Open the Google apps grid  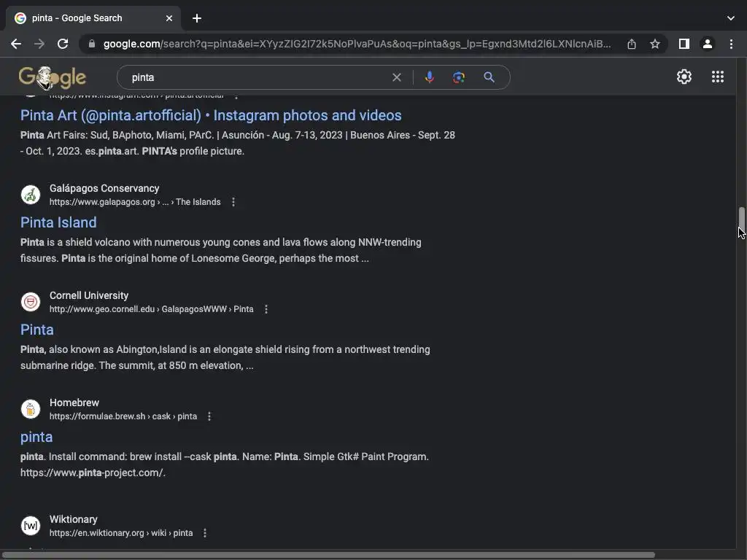718,77
